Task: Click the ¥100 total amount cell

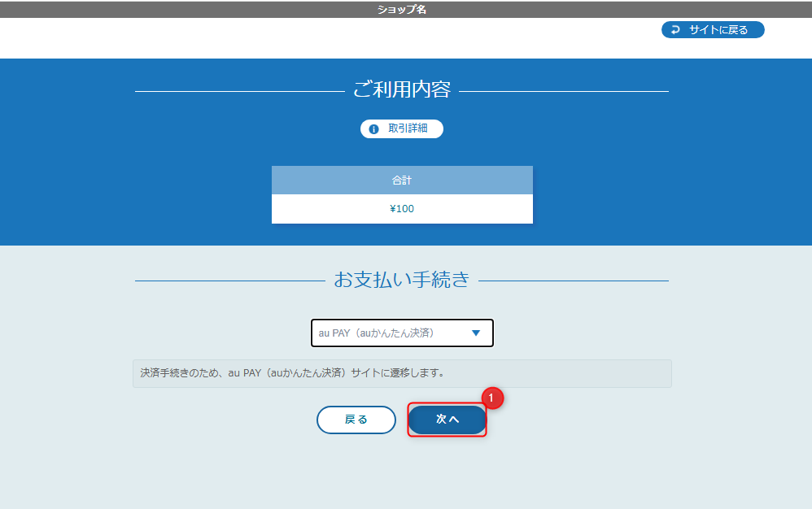Action: [402, 208]
